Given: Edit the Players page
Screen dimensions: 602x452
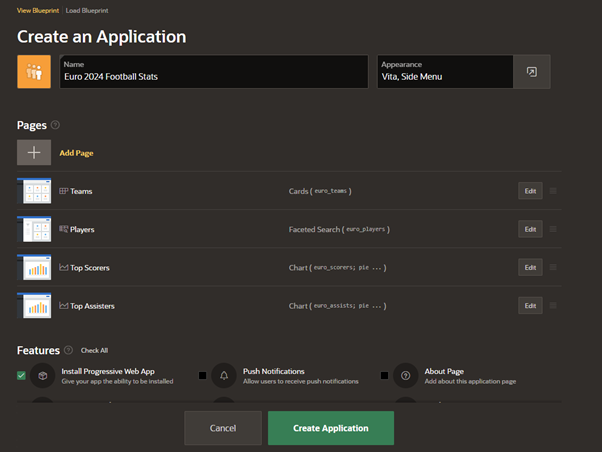Looking at the screenshot, I should 530,229.
